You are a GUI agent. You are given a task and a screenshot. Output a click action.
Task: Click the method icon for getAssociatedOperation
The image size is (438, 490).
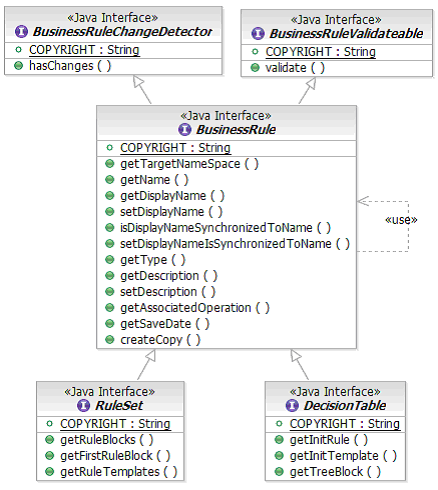(x=110, y=308)
